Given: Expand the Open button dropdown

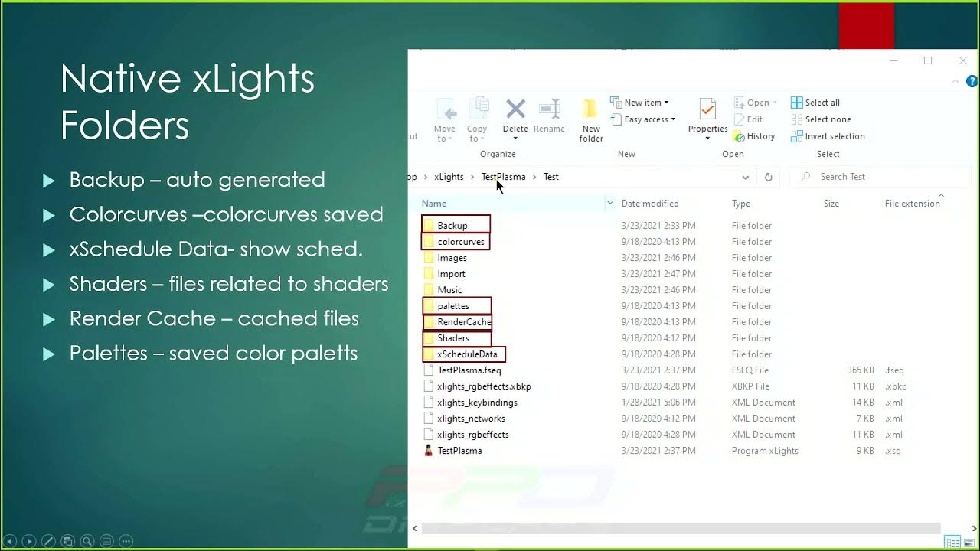Looking at the screenshot, I should [775, 103].
